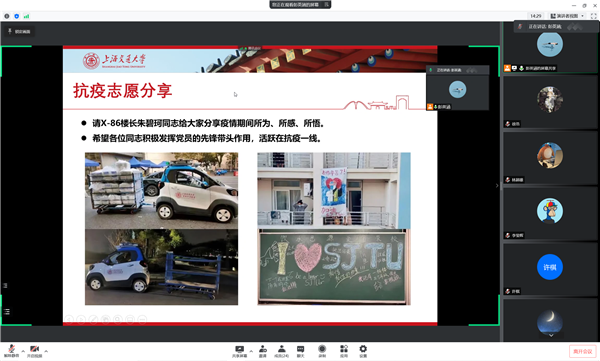Click the small icon above the left list icon
Image resolution: width=600 pixels, height=361 pixels.
pos(5,286)
